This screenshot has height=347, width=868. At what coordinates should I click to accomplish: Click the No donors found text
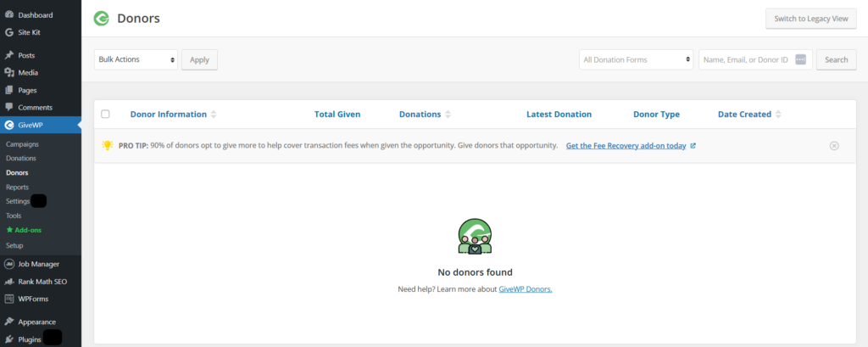(475, 272)
